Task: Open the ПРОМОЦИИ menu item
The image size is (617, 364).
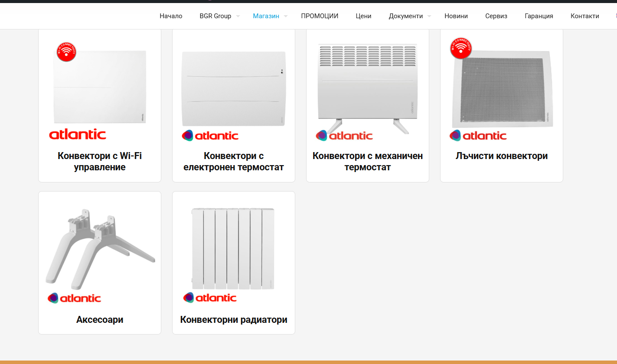Action: (x=320, y=16)
